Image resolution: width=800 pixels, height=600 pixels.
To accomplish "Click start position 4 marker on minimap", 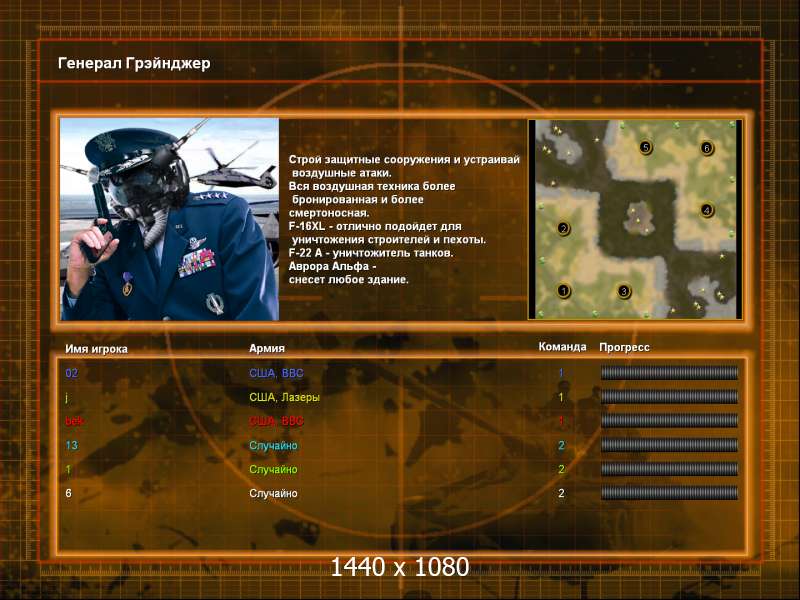I will tap(707, 210).
